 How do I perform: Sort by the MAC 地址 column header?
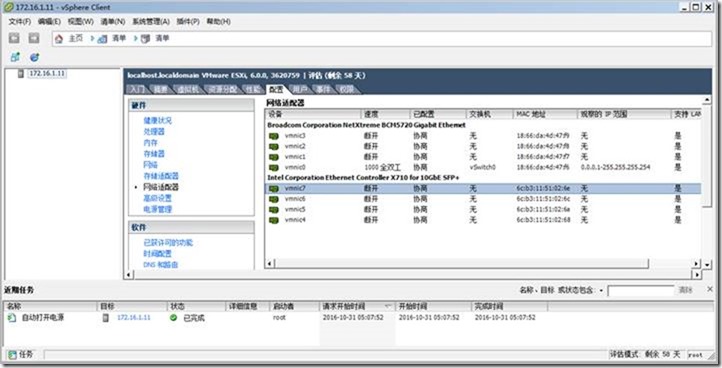(x=545, y=114)
